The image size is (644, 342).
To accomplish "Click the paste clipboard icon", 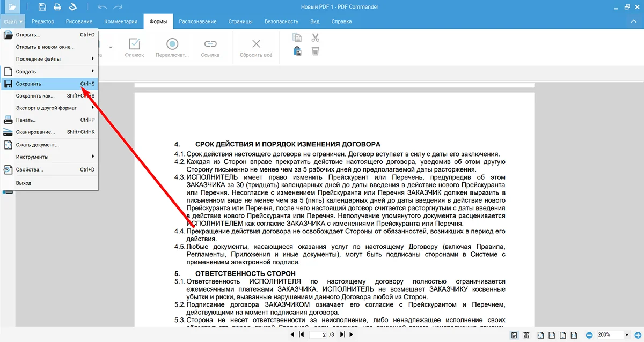I will [x=297, y=51].
